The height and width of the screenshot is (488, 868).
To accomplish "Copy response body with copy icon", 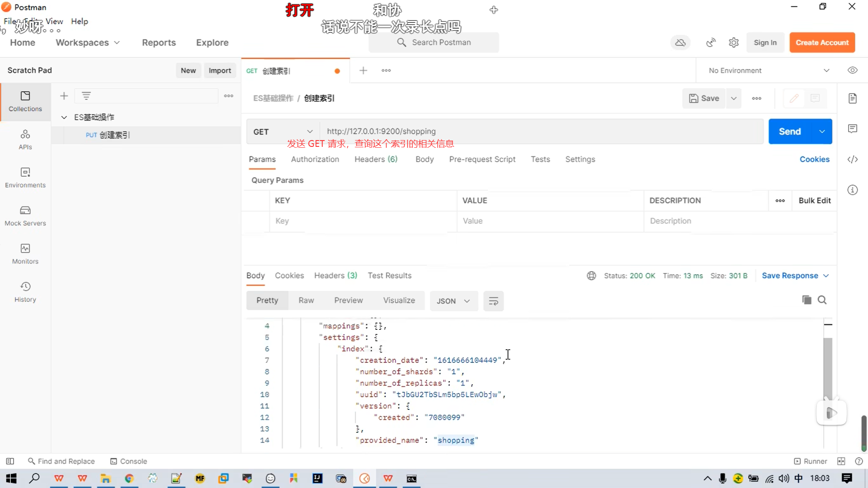I will 807,300.
